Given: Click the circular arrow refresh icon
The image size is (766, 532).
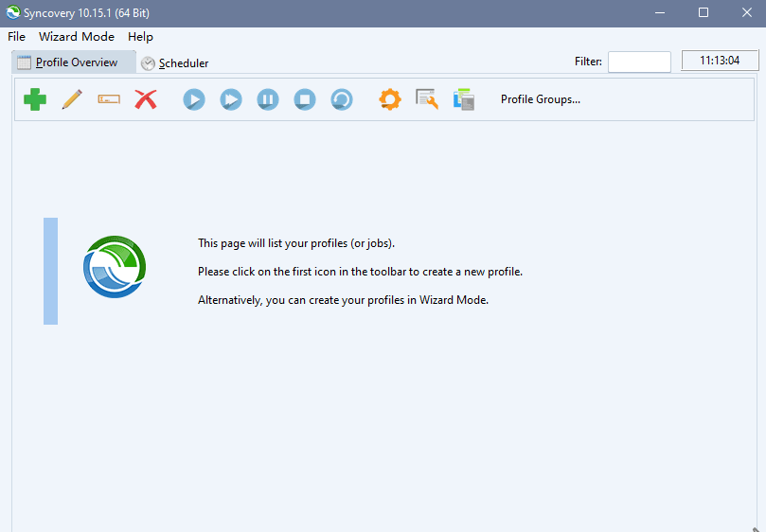Looking at the screenshot, I should point(342,99).
